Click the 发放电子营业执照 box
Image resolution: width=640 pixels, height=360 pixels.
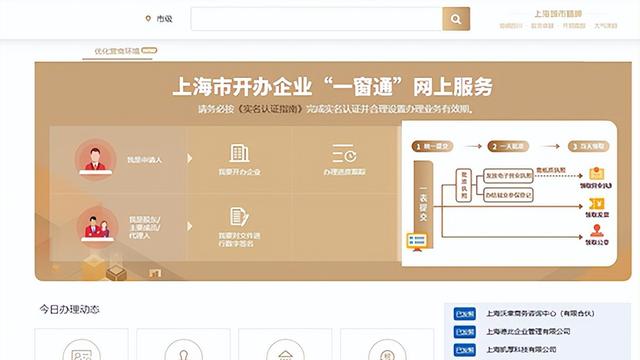[508, 176]
